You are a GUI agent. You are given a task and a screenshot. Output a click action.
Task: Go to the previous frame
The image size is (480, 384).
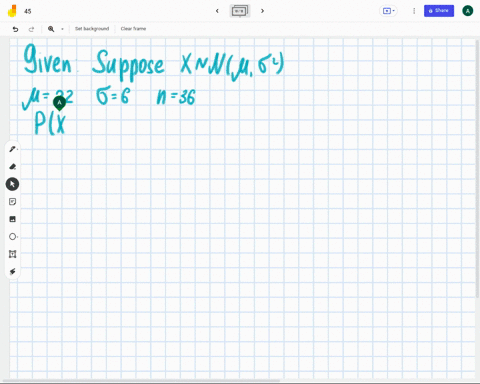coord(217,11)
